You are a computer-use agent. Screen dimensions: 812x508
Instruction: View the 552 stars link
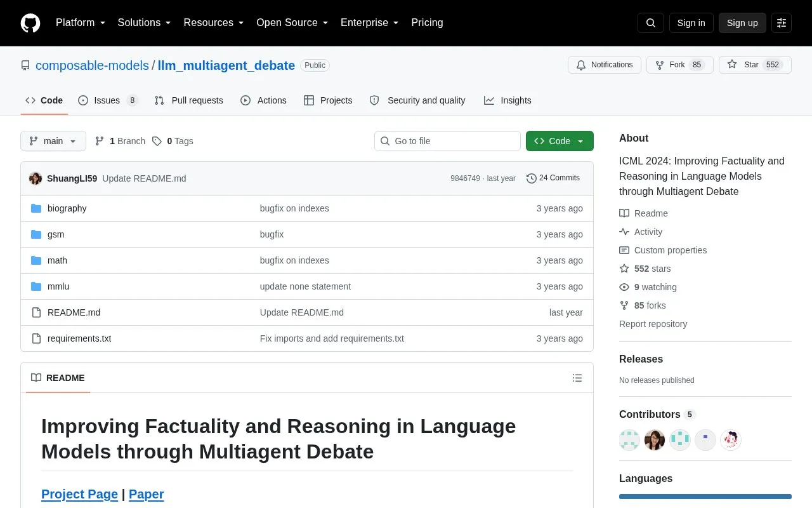(645, 269)
